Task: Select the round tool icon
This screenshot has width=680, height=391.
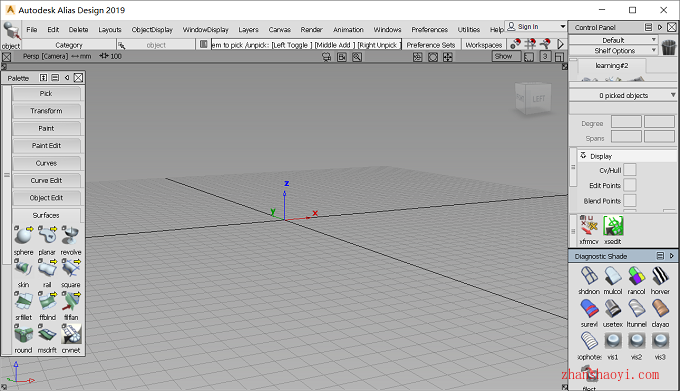Action: tap(23, 334)
